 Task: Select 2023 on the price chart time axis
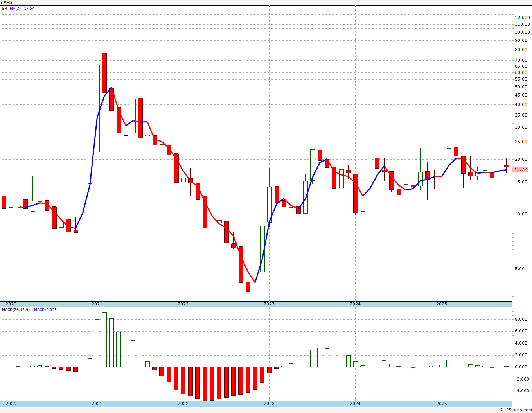(x=269, y=304)
